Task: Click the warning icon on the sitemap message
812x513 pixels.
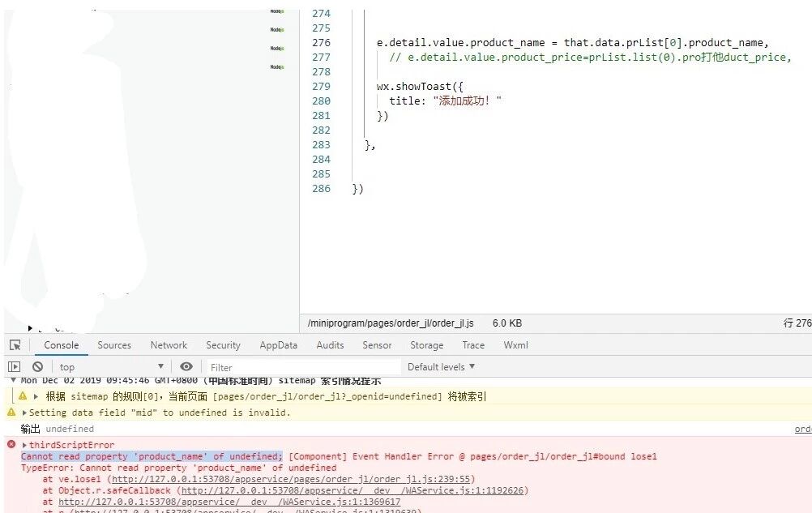Action: pos(22,396)
